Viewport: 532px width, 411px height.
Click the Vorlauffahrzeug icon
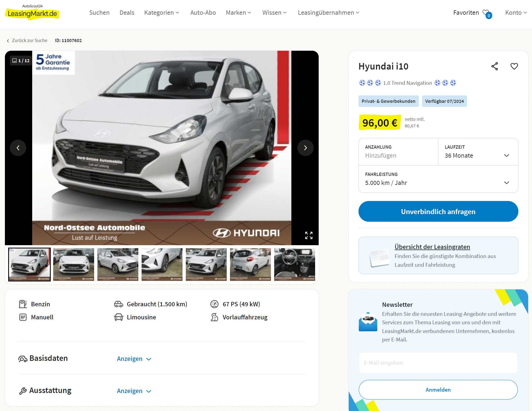pos(214,317)
